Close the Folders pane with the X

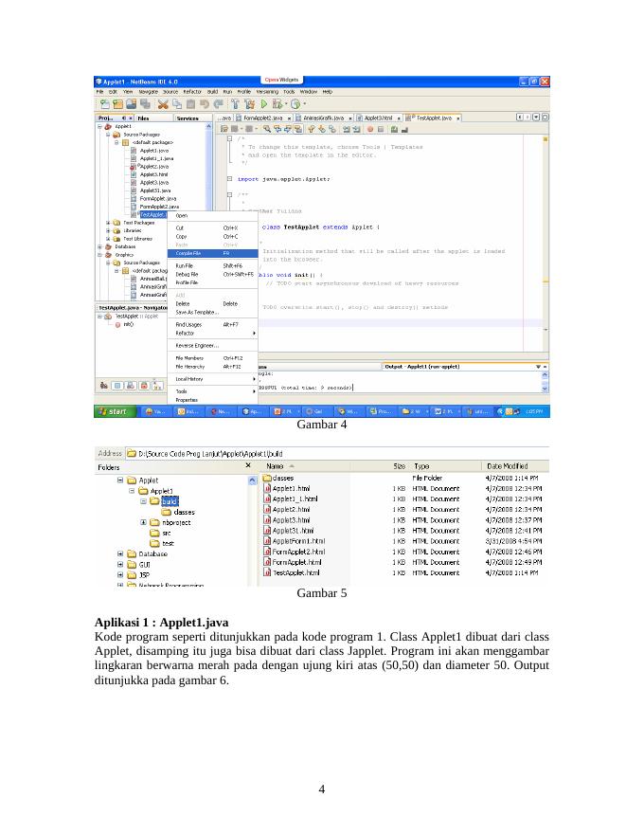point(248,465)
